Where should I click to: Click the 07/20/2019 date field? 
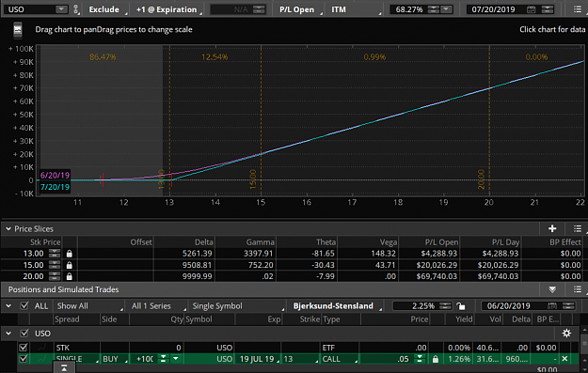(494, 9)
